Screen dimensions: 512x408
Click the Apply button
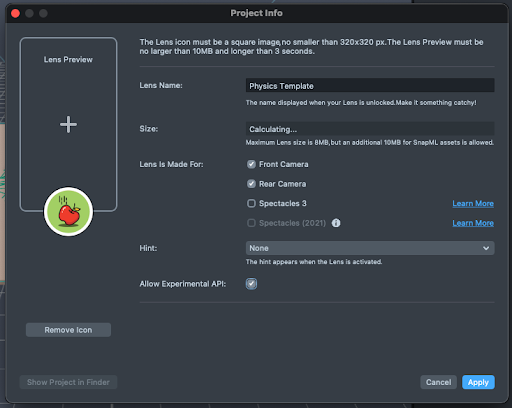[x=478, y=382]
